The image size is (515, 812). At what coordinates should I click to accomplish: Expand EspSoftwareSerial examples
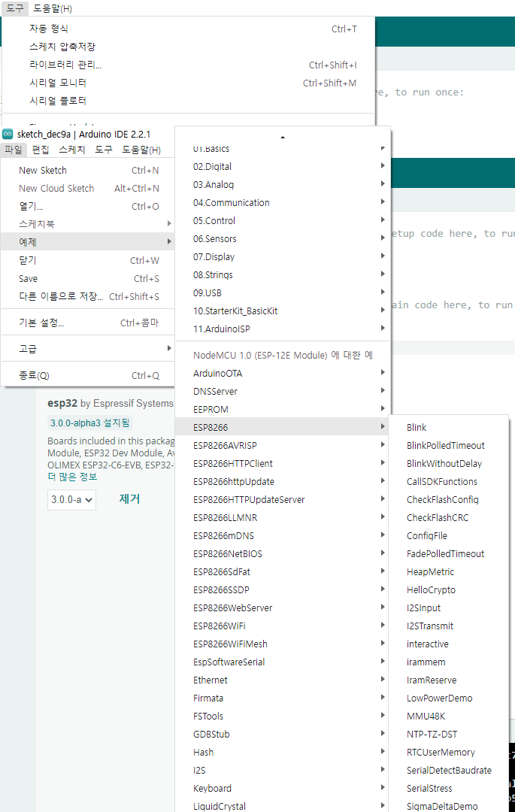point(283,662)
